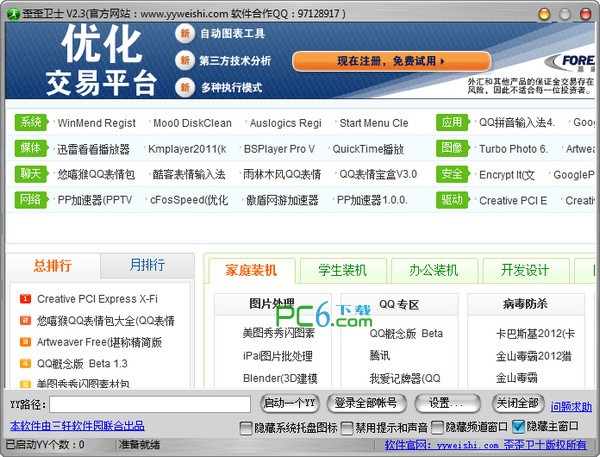This screenshot has width=600, height=457.
Task: Click the 新 badge beside 多种执行模式
Action: pos(185,87)
